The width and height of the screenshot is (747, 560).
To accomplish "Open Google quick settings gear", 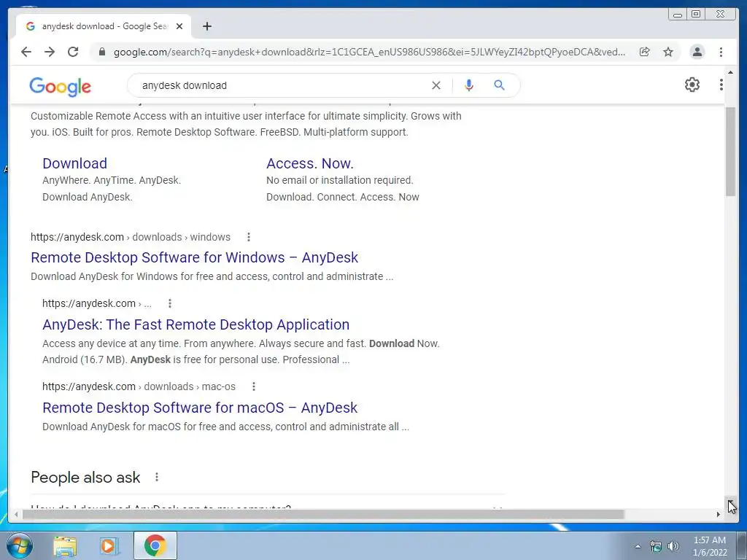I will [x=692, y=85].
